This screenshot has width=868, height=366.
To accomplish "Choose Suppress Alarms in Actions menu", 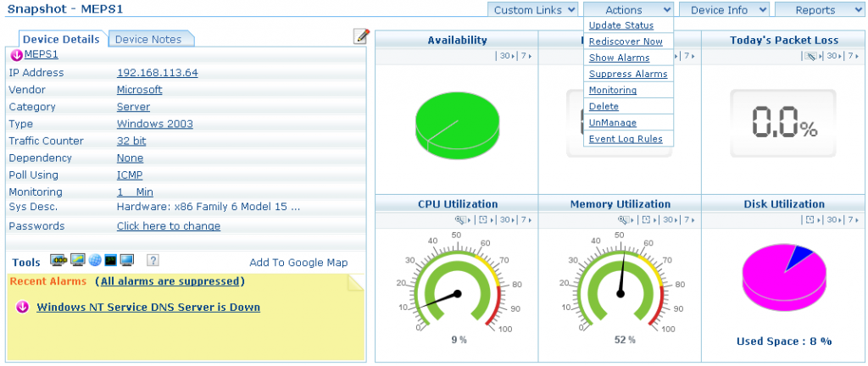I will 627,74.
